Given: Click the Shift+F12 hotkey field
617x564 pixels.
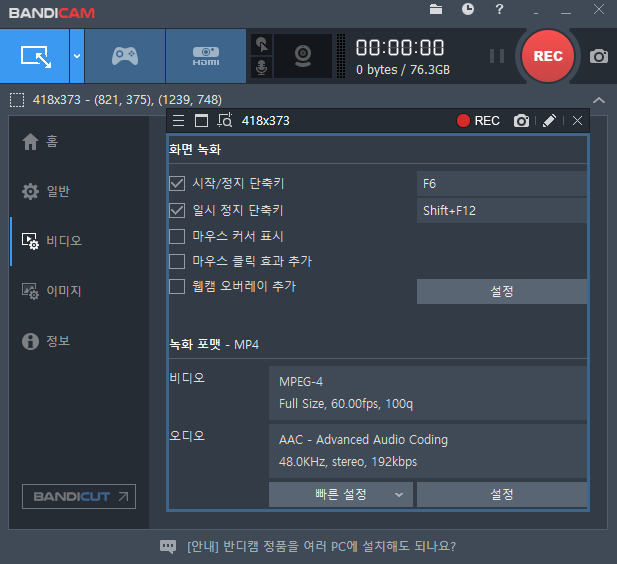Looking at the screenshot, I should (502, 211).
